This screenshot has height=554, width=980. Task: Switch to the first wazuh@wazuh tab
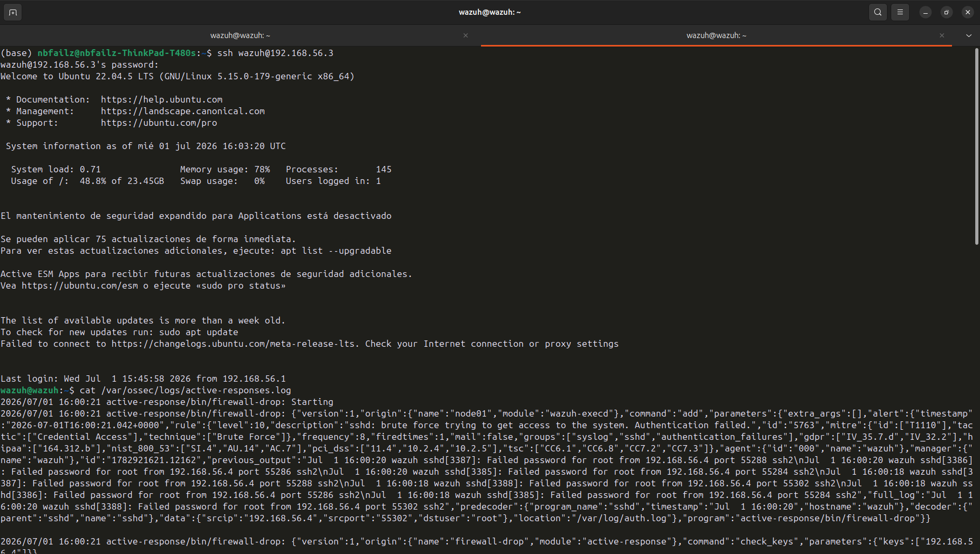pos(240,35)
